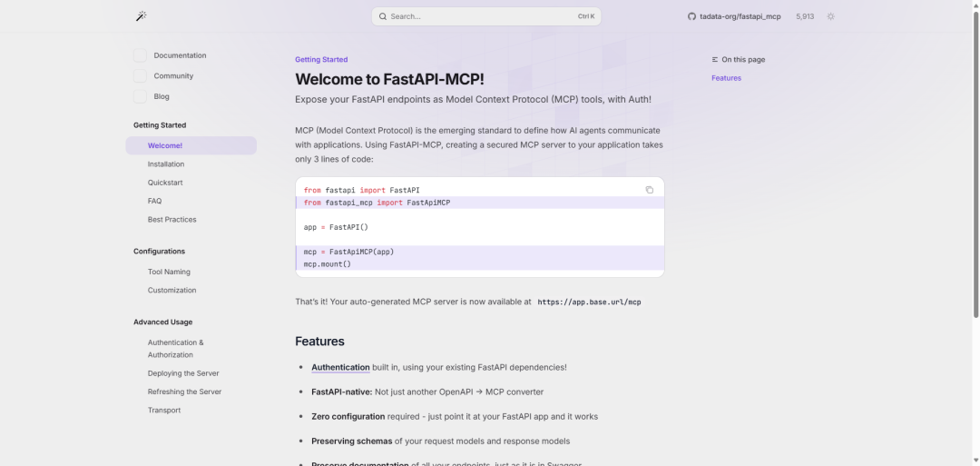Screen dimensions: 980x466
Task: Click the magic wand site logo
Action: tap(142, 16)
